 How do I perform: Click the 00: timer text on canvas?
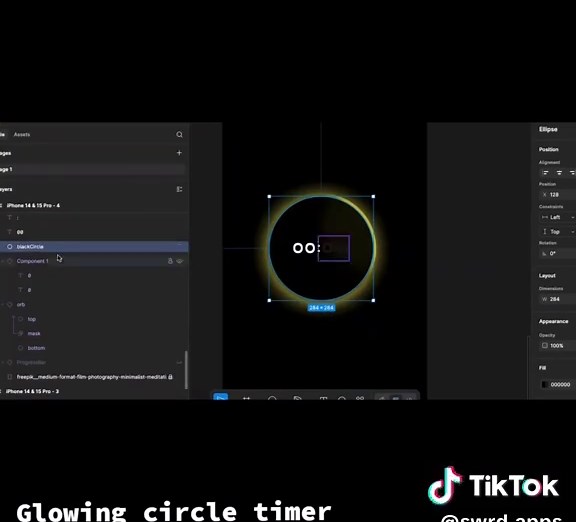pyautogui.click(x=306, y=248)
